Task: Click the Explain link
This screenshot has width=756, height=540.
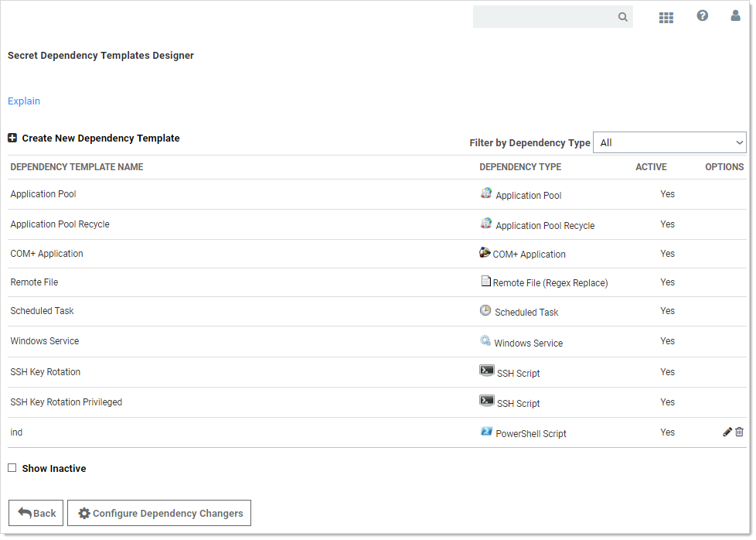Action: (x=24, y=101)
